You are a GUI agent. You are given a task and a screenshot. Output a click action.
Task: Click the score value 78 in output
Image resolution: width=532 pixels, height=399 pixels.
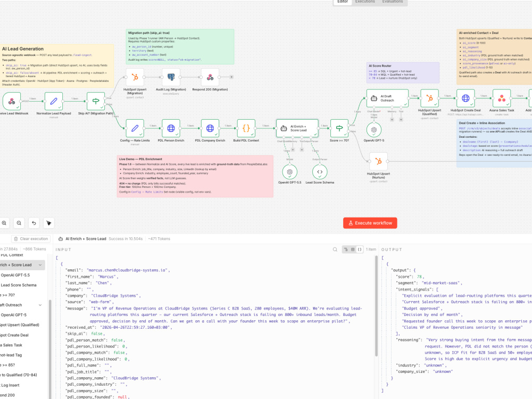pos(419,277)
